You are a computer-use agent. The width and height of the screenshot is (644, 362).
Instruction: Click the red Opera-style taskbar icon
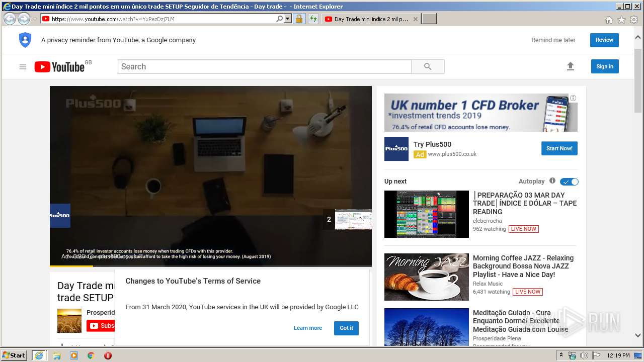click(108, 355)
